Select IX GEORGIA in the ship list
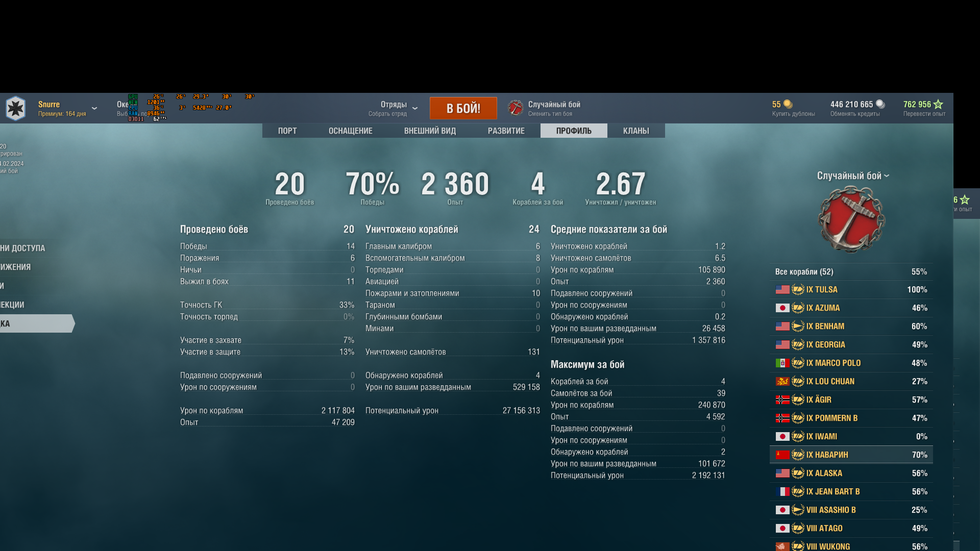 coord(825,345)
